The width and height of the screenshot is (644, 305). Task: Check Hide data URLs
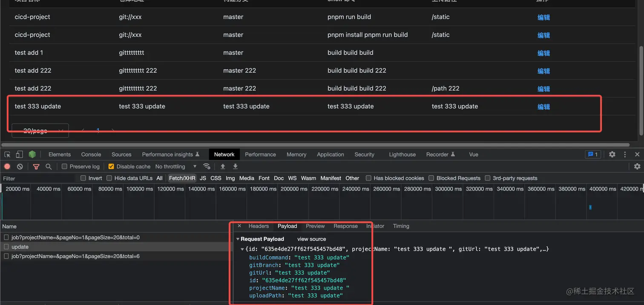pyautogui.click(x=109, y=178)
